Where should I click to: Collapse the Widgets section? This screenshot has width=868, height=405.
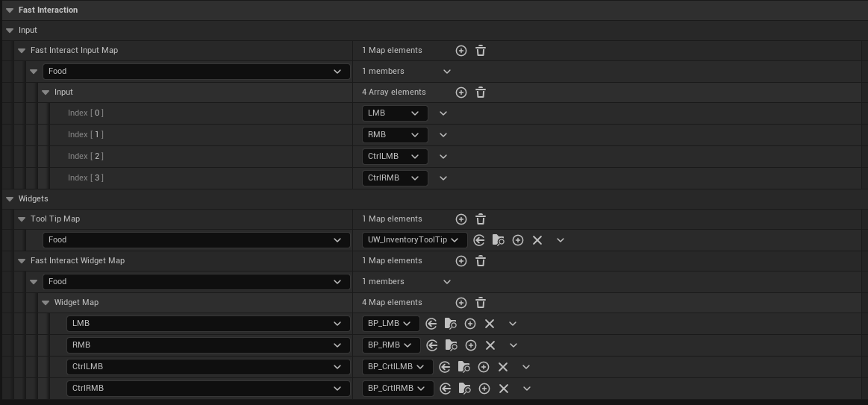pos(10,198)
